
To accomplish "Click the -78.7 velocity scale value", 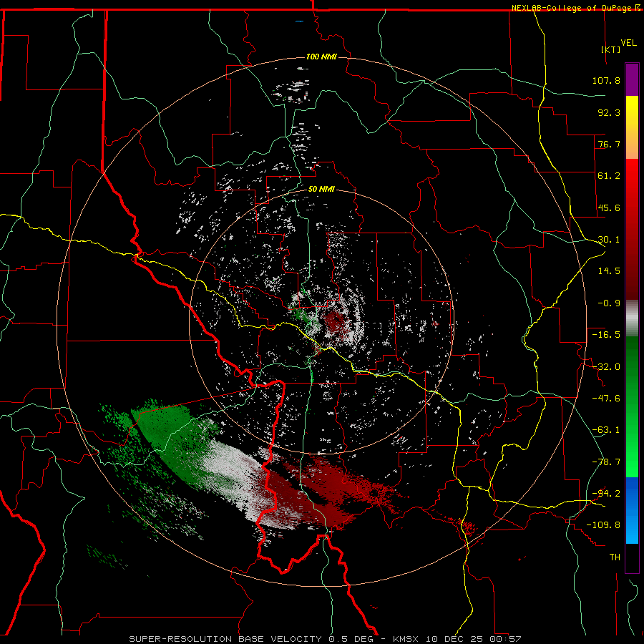I will coord(606,462).
